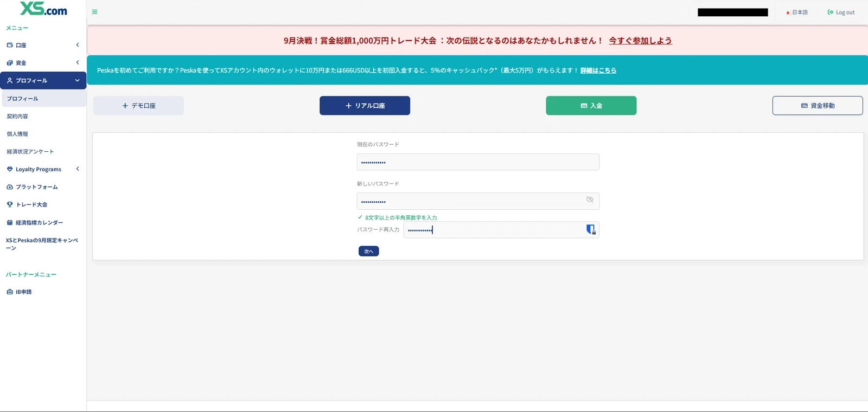Open 経済状況アンケート in the sidebar
Screen dimensions: 868x412
tap(30, 152)
